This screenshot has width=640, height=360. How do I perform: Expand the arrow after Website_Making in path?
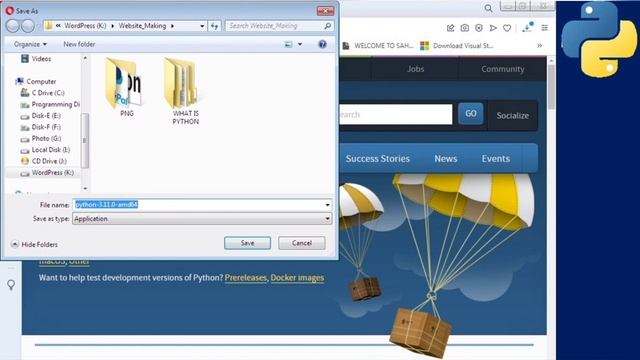click(x=173, y=26)
